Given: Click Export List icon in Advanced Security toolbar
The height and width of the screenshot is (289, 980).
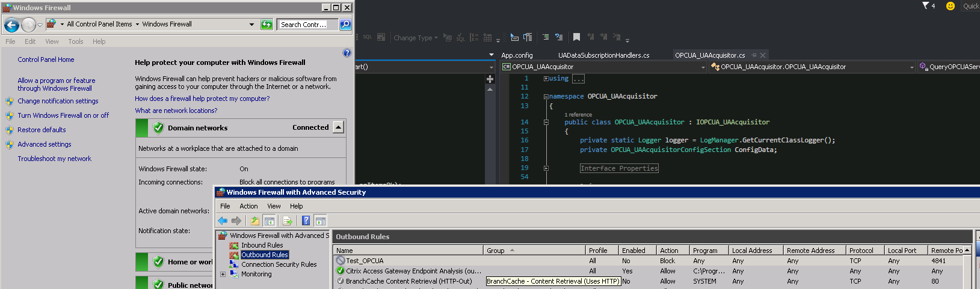Looking at the screenshot, I should [288, 221].
